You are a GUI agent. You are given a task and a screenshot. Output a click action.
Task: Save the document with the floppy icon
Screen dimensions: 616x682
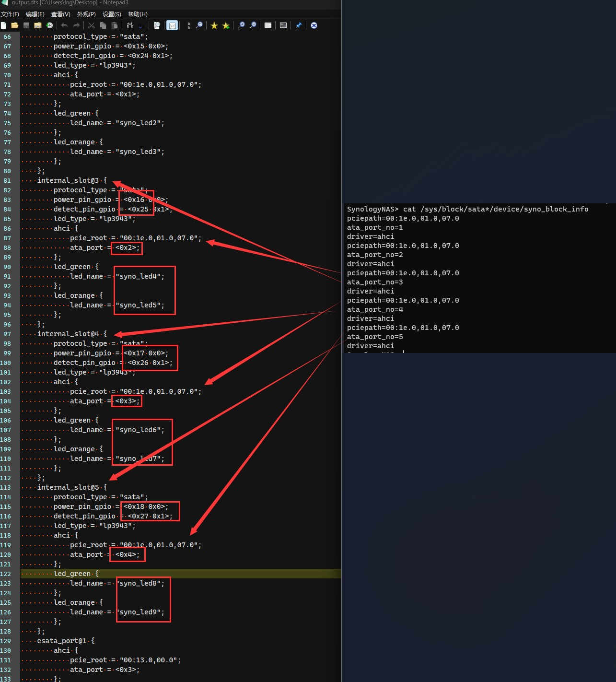pyautogui.click(x=26, y=25)
